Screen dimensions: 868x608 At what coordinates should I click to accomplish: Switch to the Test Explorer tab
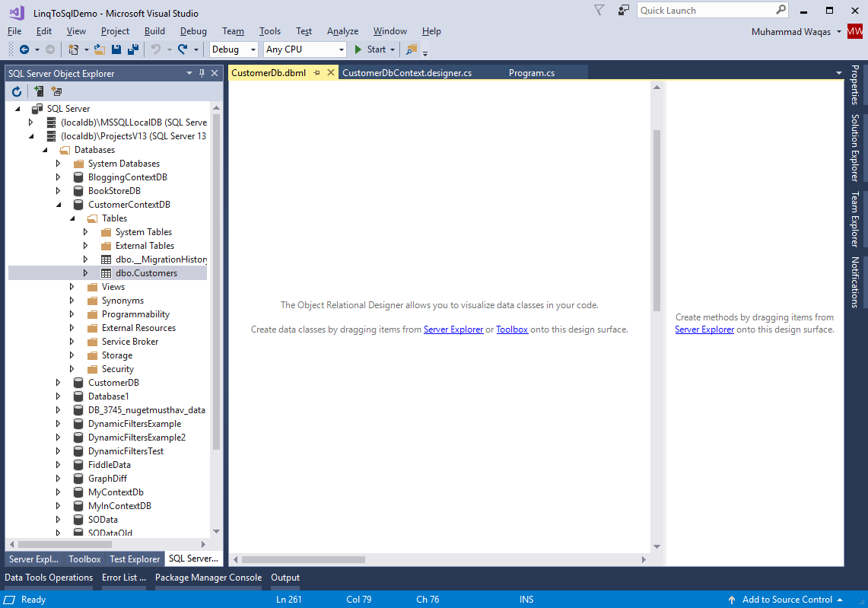pyautogui.click(x=135, y=559)
